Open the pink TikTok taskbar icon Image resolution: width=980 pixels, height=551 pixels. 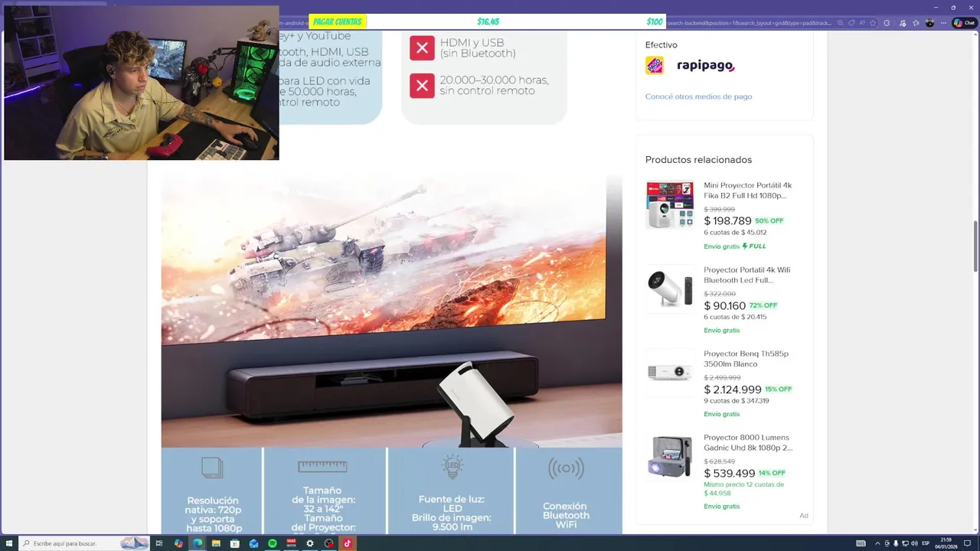(x=347, y=543)
